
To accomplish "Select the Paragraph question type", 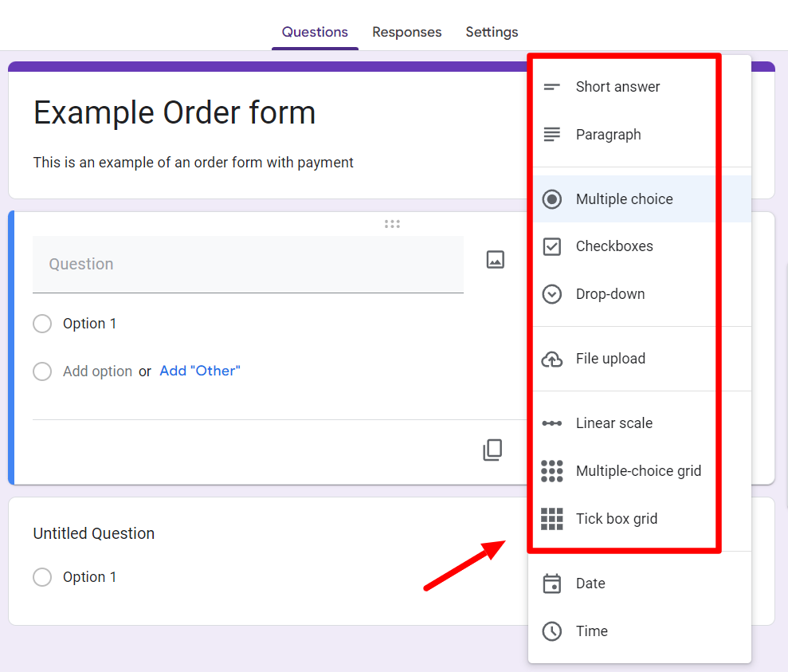I will (x=609, y=135).
